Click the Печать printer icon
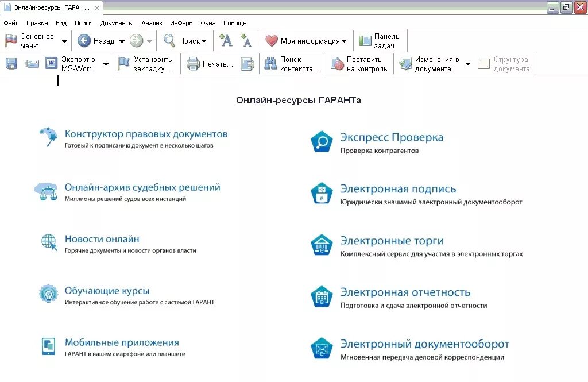This screenshot has height=382, width=588. pyautogui.click(x=193, y=64)
